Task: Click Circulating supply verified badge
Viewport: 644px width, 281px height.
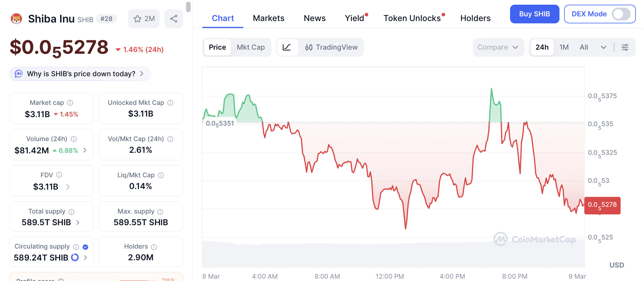Action: coord(85,247)
